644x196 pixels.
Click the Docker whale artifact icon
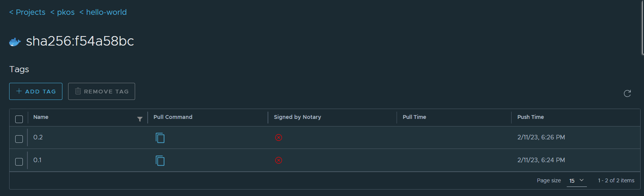tap(15, 42)
